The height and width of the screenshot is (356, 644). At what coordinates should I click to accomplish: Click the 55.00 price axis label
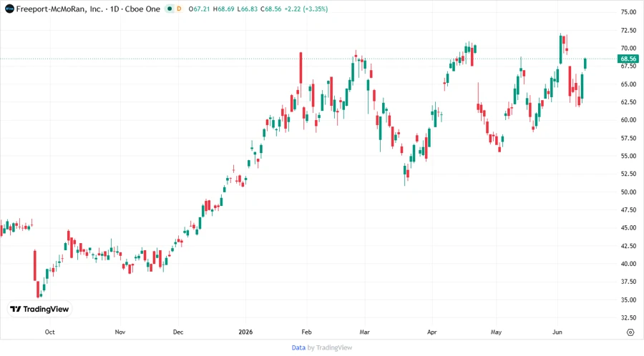click(x=628, y=157)
